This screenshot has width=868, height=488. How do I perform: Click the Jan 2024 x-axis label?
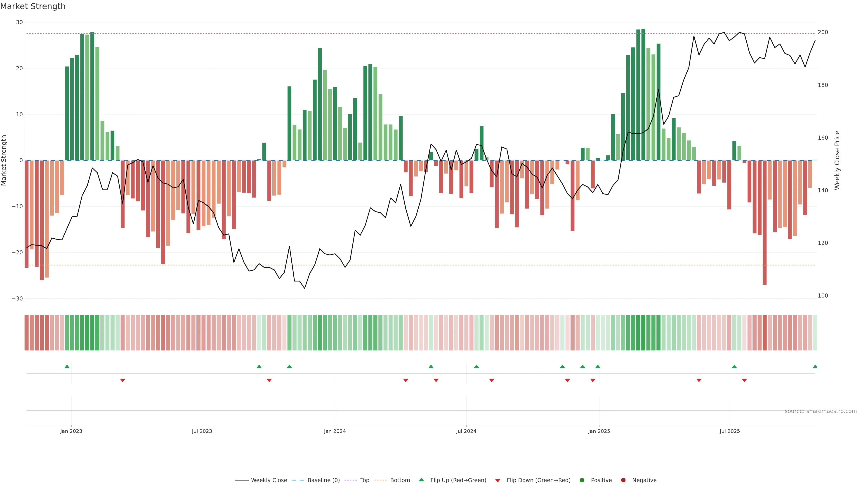[x=335, y=431]
